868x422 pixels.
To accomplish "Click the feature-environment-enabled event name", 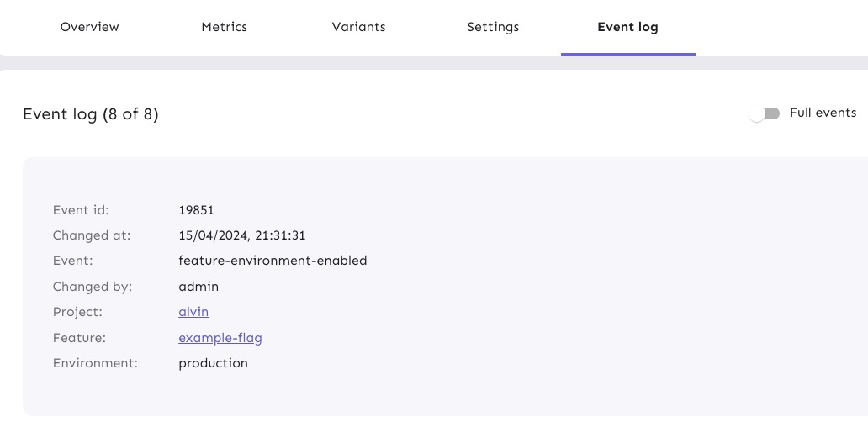I will click(273, 261).
